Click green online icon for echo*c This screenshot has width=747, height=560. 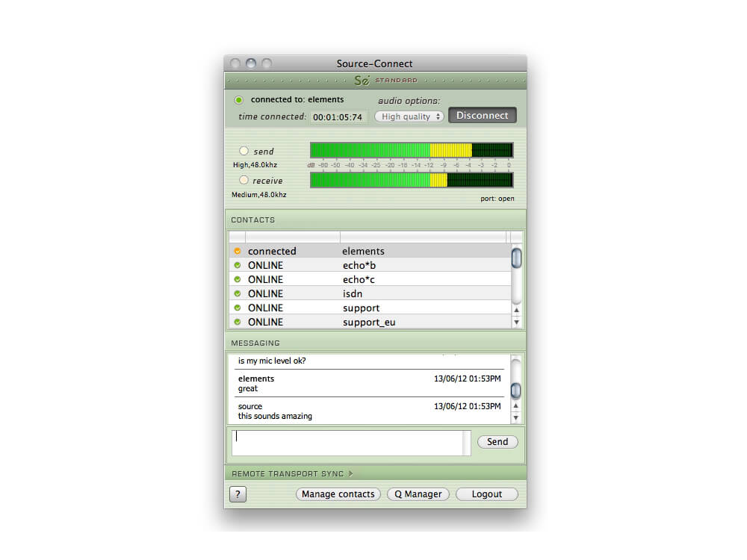click(238, 279)
